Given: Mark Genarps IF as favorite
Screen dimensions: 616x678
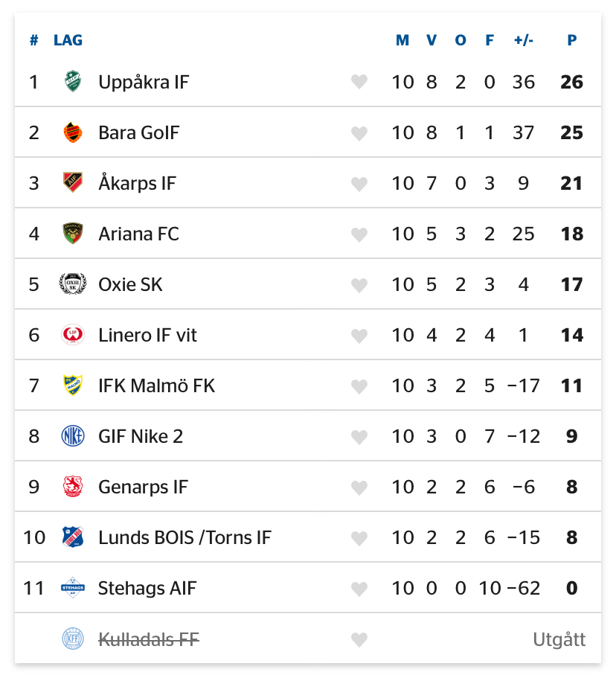Looking at the screenshot, I should pos(359,487).
